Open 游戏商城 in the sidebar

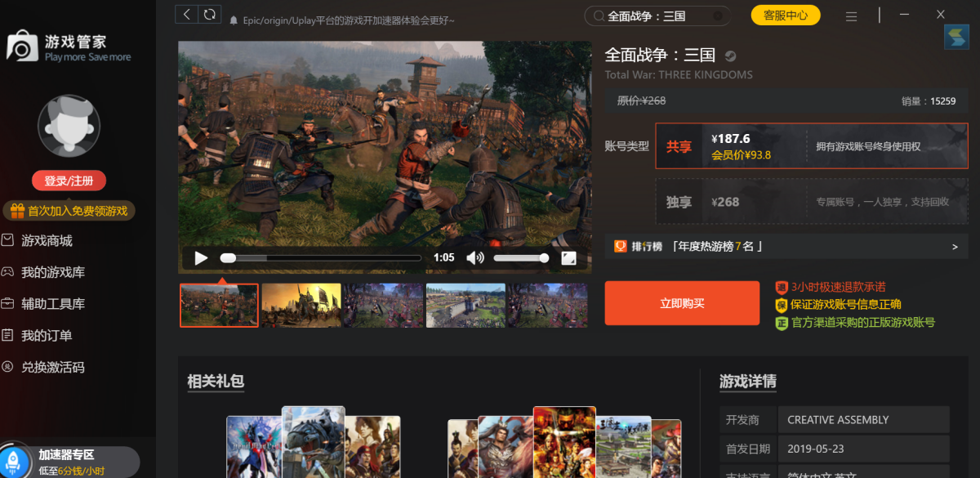[x=47, y=240]
